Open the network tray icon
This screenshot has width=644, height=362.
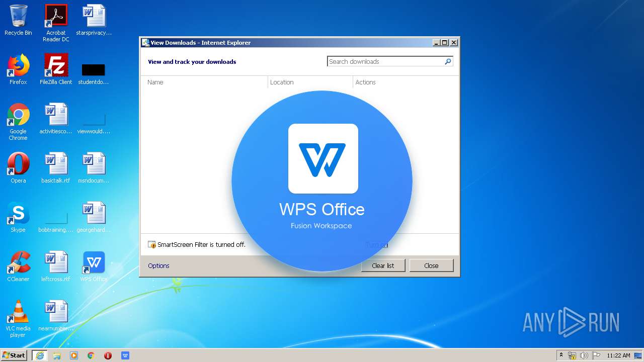coord(573,355)
